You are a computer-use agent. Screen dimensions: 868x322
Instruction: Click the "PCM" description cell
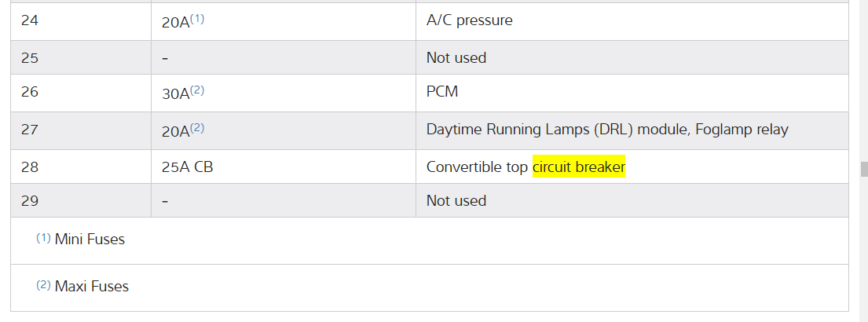click(x=442, y=92)
